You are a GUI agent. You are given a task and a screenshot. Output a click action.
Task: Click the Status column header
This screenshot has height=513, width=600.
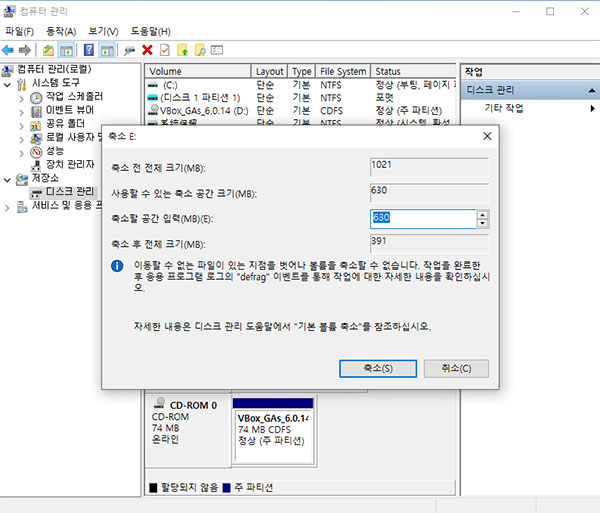click(413, 71)
